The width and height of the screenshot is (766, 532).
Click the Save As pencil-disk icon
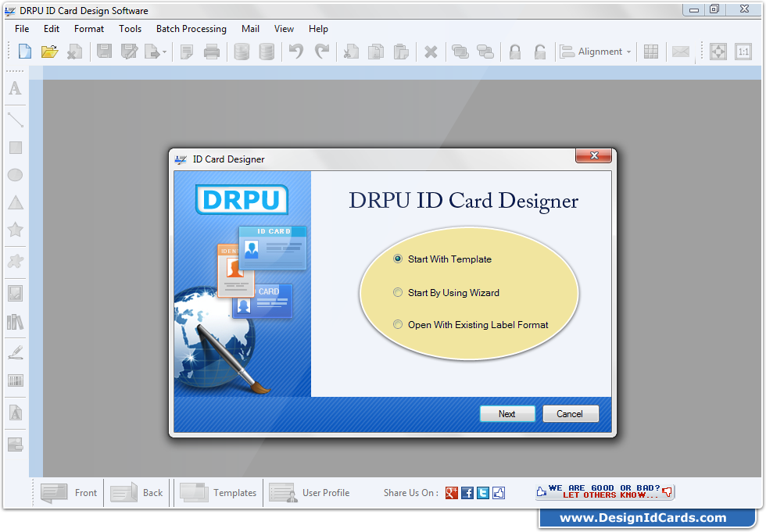pos(130,52)
